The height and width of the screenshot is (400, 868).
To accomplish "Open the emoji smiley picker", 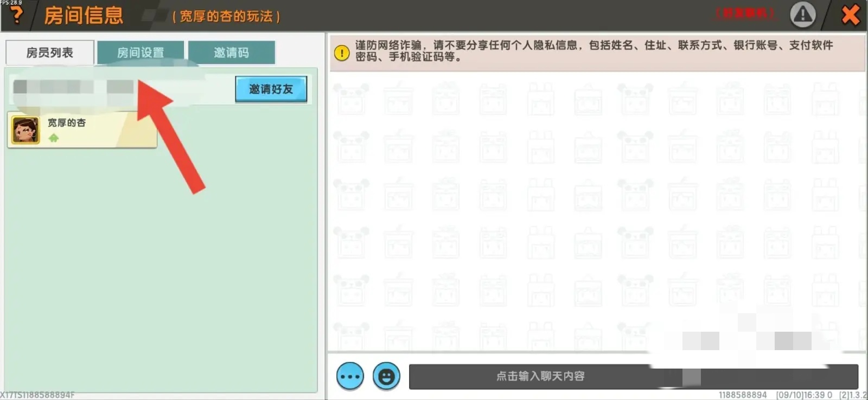I will pos(386,376).
